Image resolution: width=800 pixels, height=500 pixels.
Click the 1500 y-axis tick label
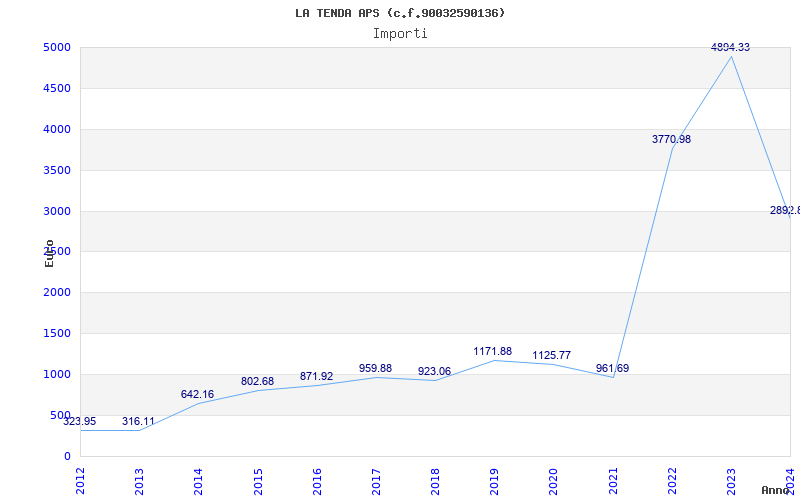click(57, 334)
